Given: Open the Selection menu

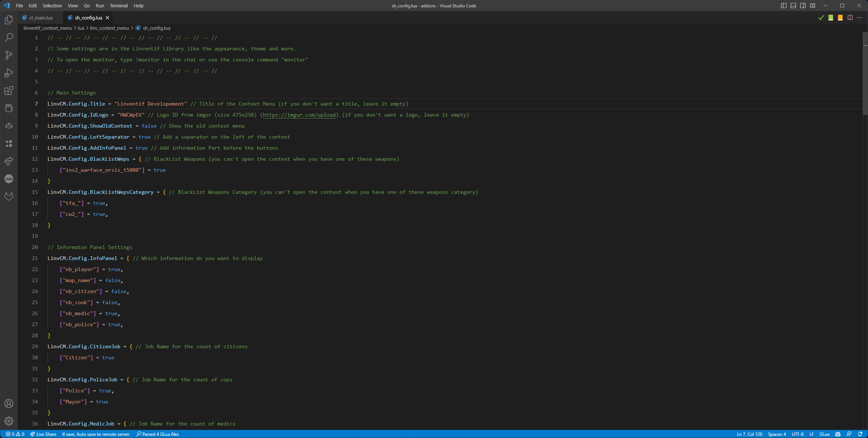Looking at the screenshot, I should [52, 6].
